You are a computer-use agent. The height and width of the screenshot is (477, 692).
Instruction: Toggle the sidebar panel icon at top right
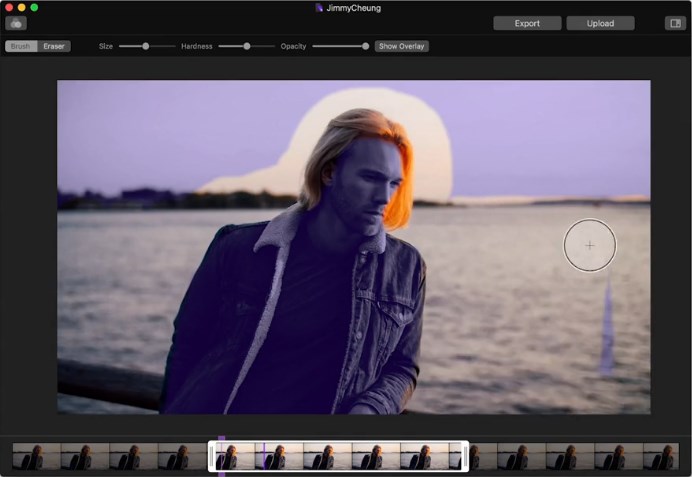[x=675, y=23]
